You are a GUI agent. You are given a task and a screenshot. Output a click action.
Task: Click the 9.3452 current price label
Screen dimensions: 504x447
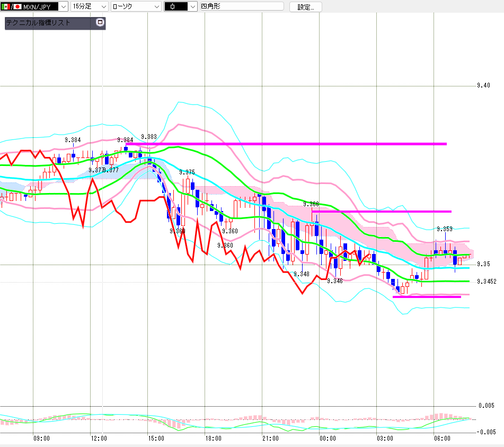click(x=487, y=282)
